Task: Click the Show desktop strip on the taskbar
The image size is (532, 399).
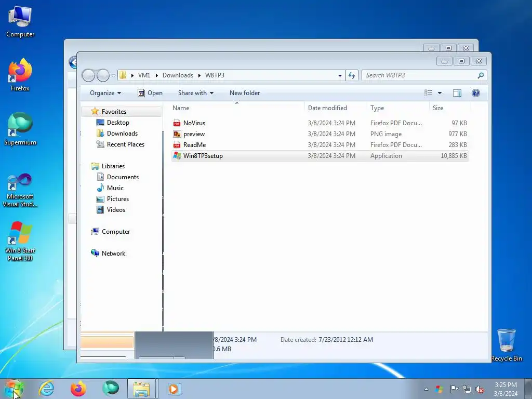Action: [x=528, y=389]
